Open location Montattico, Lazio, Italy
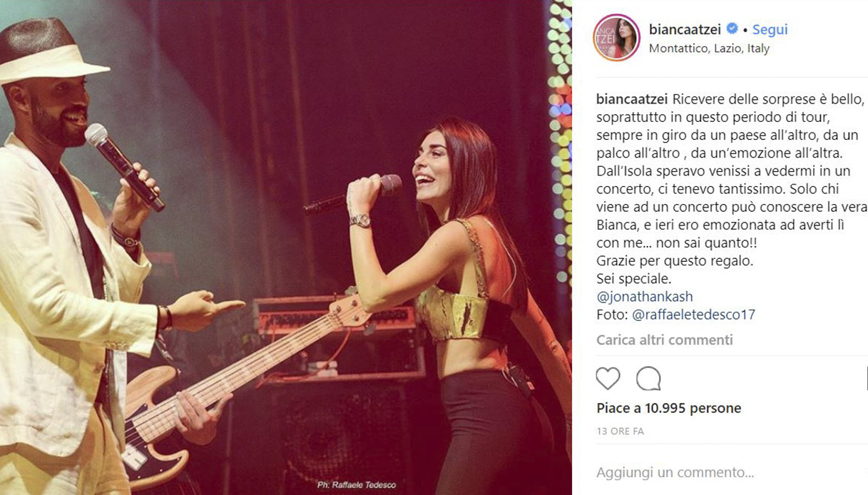Viewport: 868px width, 495px height. [709, 49]
